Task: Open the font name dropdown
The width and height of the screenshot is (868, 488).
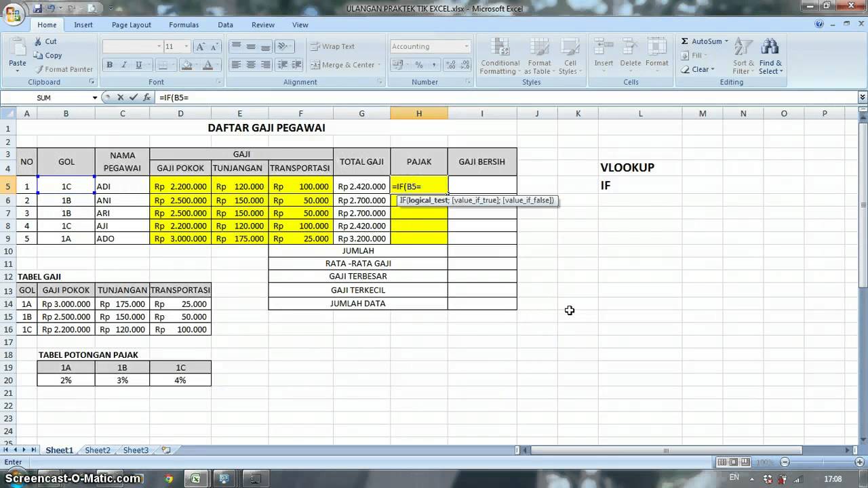Action: click(x=159, y=47)
